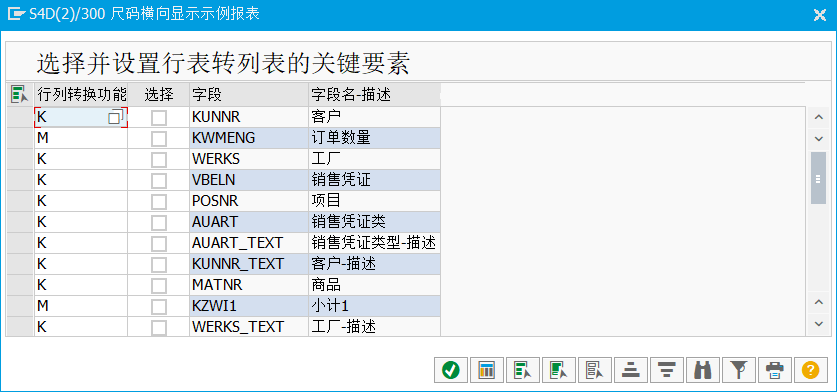The width and height of the screenshot is (837, 392).
Task: Tick the checkbox for WERKS row
Action: click(159, 159)
